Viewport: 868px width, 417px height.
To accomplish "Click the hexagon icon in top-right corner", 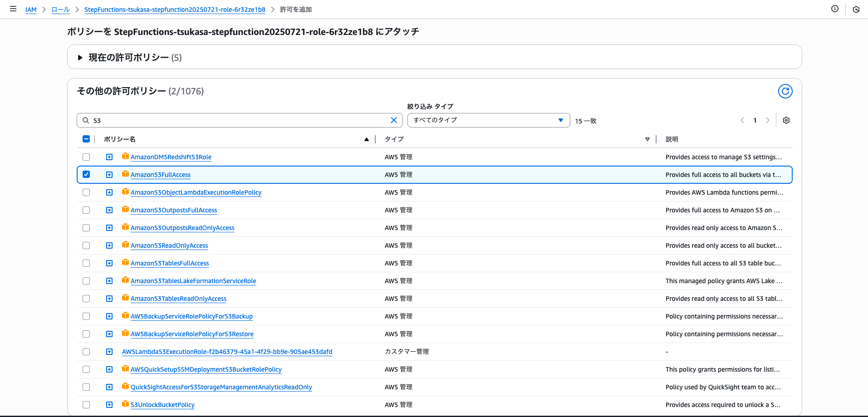I will click(856, 10).
